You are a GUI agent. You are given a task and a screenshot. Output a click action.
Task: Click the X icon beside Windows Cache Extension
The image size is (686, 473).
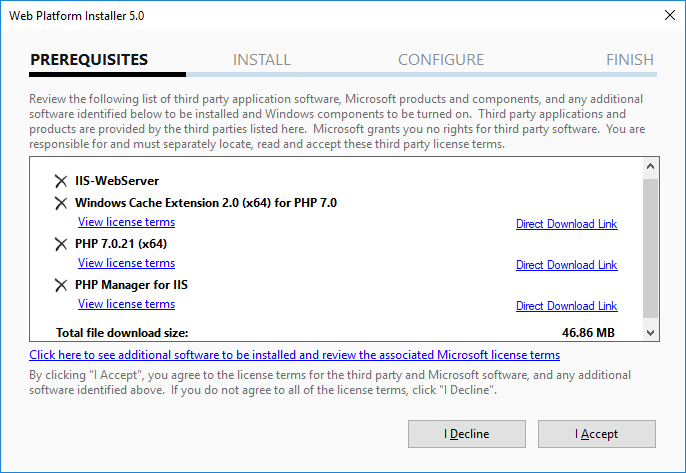[x=61, y=203]
